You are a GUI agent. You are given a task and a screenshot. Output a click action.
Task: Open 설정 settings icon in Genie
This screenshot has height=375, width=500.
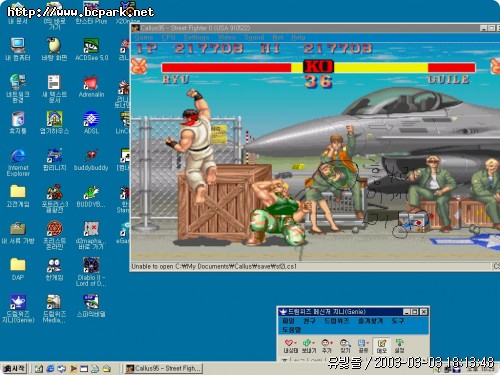399,343
